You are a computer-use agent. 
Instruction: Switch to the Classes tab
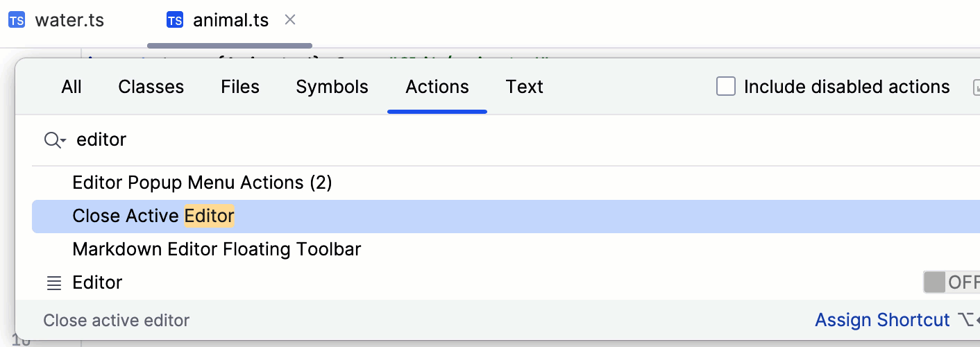tap(151, 87)
